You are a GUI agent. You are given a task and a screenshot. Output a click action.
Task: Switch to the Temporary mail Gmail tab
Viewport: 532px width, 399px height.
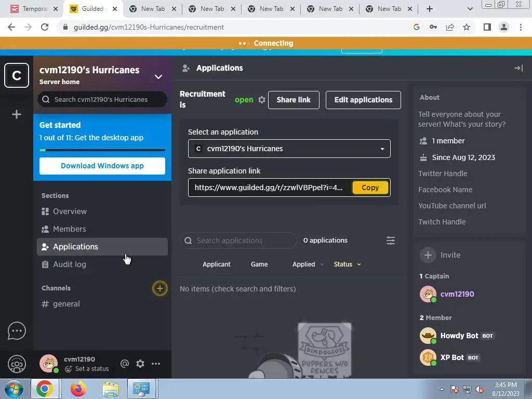coord(34,9)
